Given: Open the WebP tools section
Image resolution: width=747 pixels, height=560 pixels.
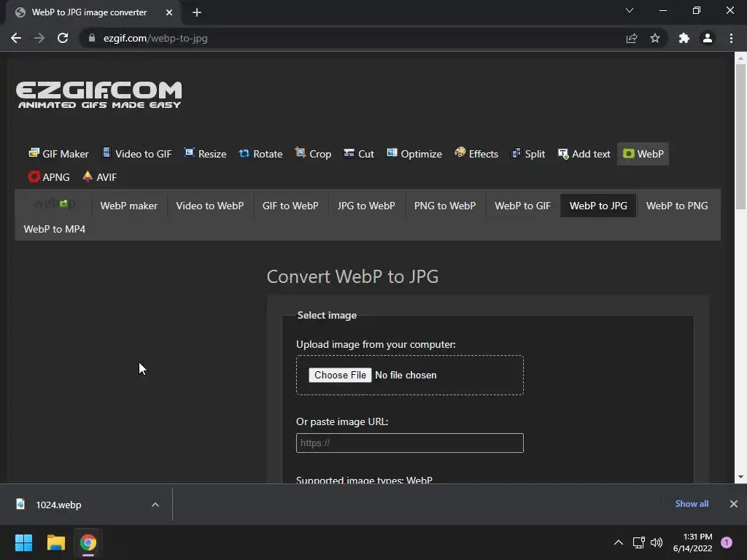Looking at the screenshot, I should (643, 154).
